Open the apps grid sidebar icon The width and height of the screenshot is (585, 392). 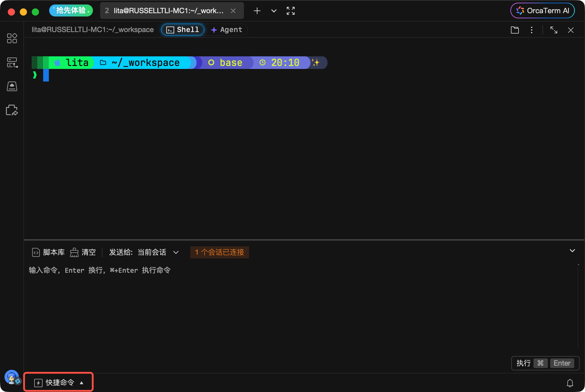point(12,38)
